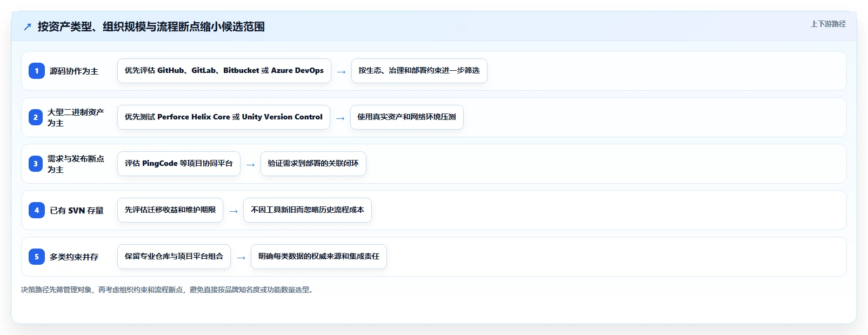Click the 优先测试 Perforce Helix Core 或 Unity Version Control box

pos(224,117)
